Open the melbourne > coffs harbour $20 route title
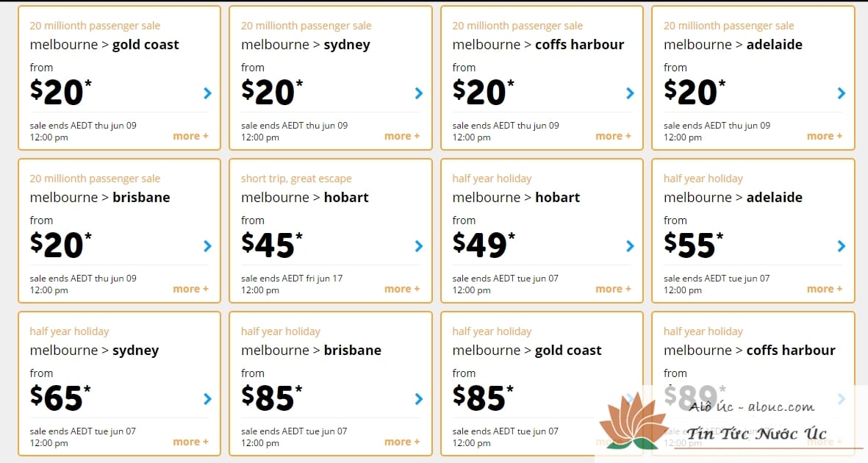This screenshot has width=868, height=463. click(538, 44)
